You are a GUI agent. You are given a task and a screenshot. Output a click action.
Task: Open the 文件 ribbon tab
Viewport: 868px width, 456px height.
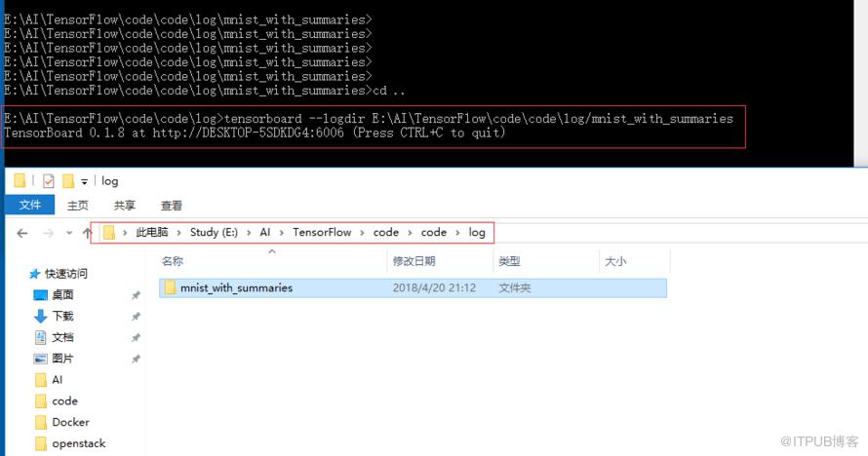point(30,205)
